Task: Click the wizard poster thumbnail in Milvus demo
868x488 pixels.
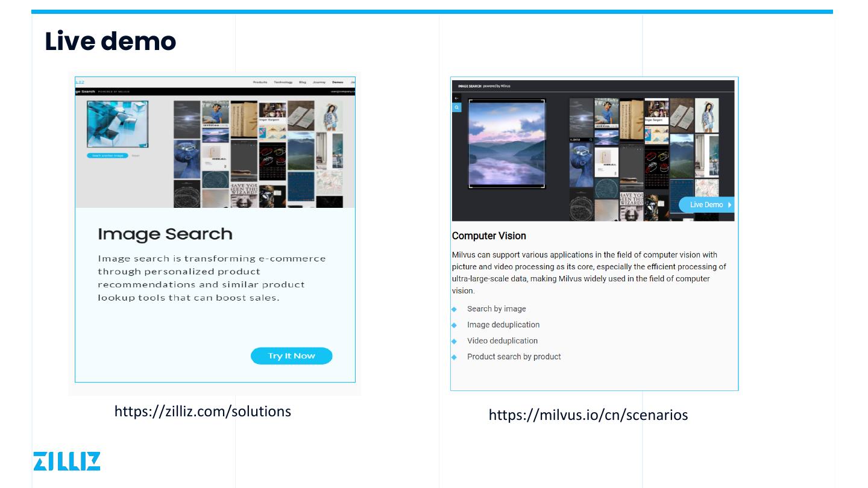Action: (632, 207)
